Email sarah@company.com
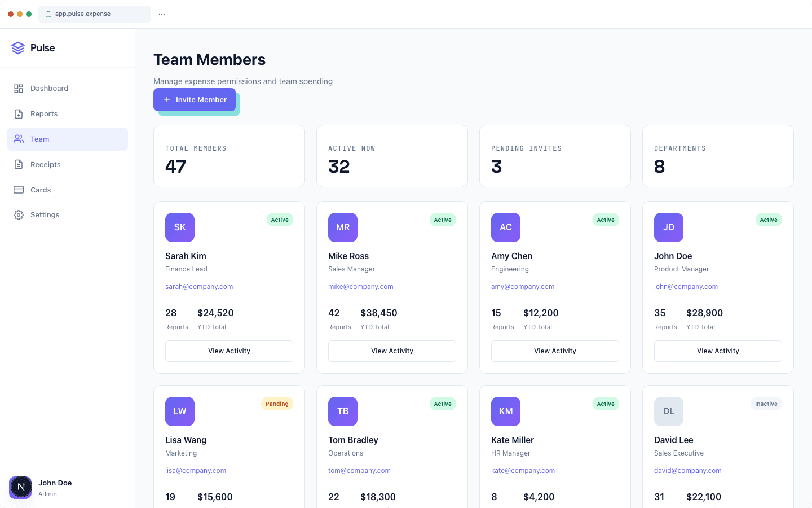Viewport: 812px width, 508px height. pos(199,287)
